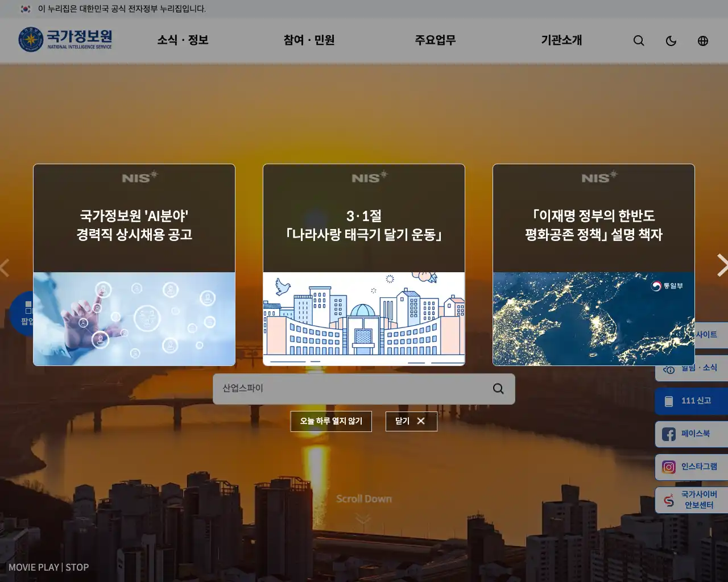Open the language selector globe icon
This screenshot has height=582, width=728.
tap(703, 40)
